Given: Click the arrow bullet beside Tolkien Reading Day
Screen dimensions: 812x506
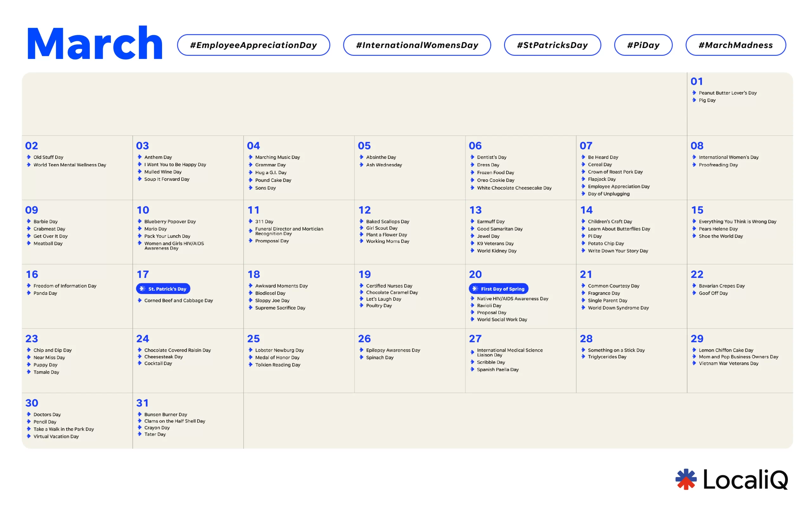Looking at the screenshot, I should pos(250,365).
